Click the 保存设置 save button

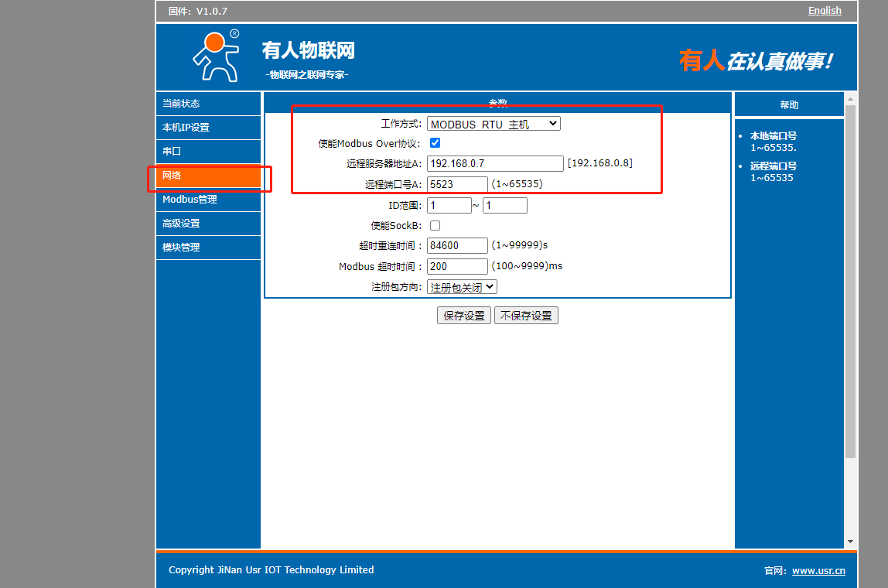pyautogui.click(x=464, y=316)
